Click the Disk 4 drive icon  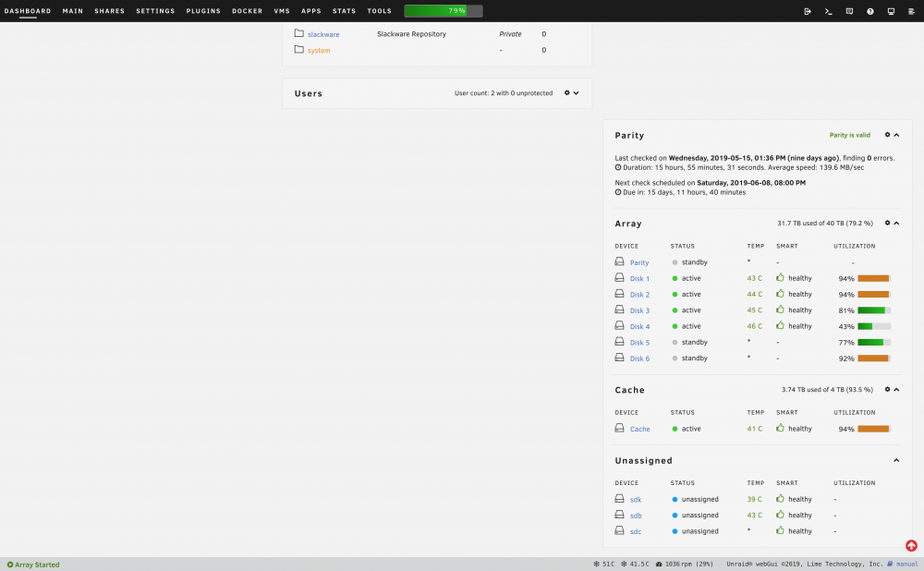coord(619,324)
